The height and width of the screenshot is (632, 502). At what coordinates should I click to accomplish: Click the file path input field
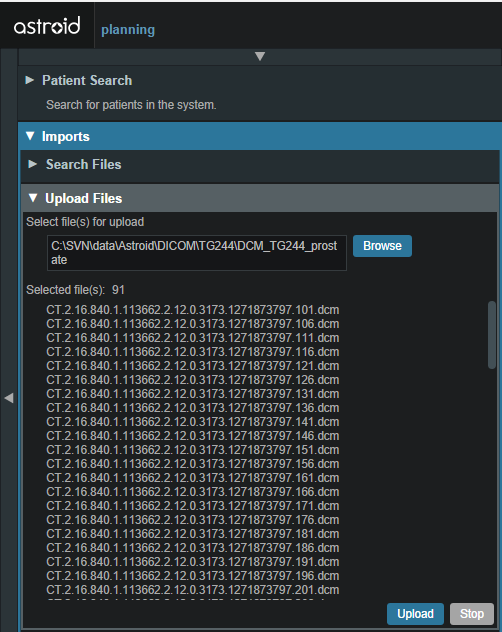(x=197, y=253)
